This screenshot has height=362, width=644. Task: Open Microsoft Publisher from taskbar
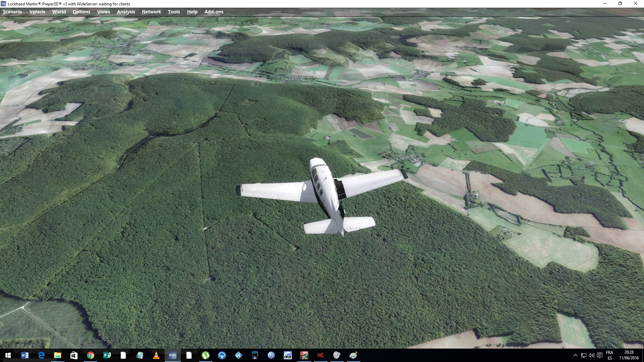(x=107, y=355)
